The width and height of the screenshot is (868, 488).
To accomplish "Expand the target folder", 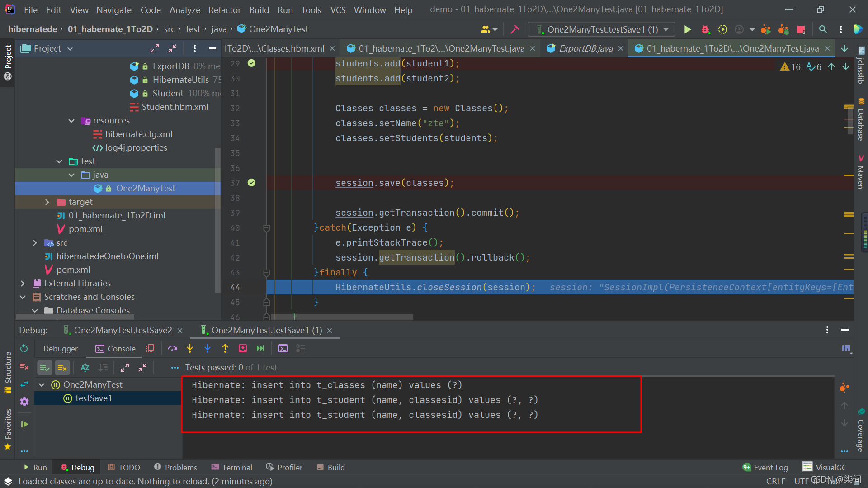I will (47, 202).
